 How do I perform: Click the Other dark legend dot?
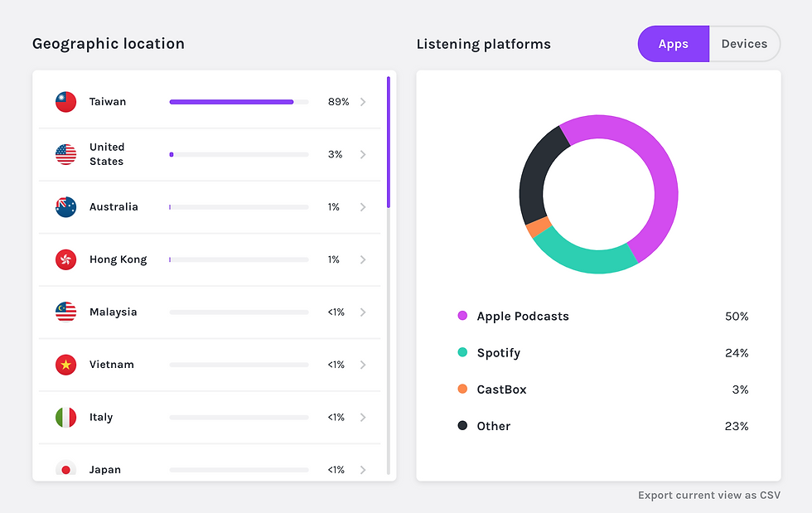[x=462, y=425]
